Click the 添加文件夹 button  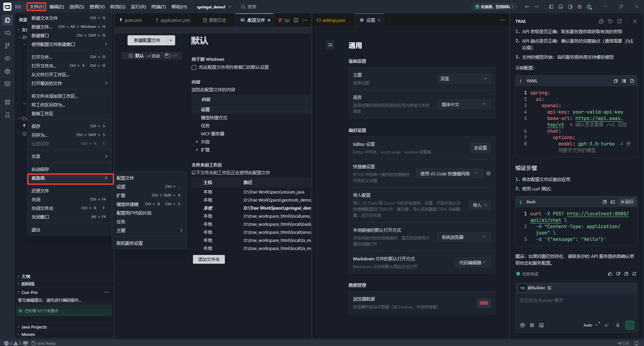[209, 259]
